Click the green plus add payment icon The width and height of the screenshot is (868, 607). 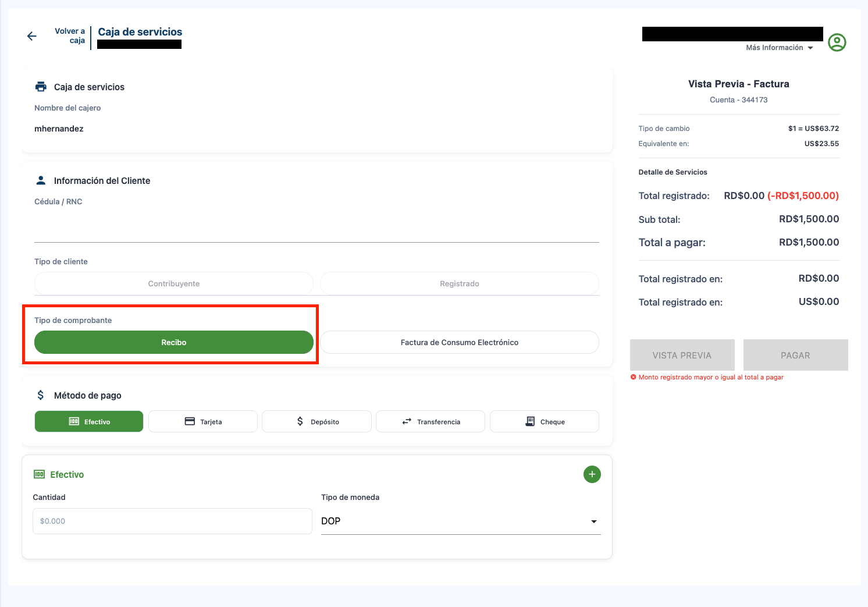(x=592, y=474)
